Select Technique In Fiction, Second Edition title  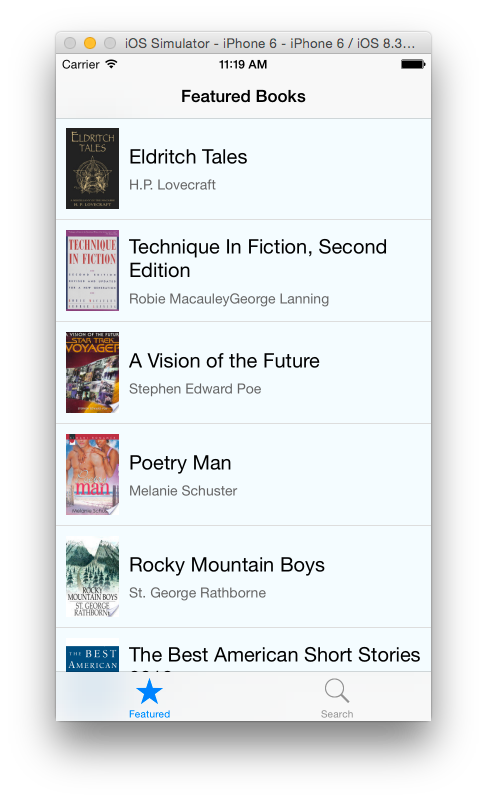[x=258, y=258]
